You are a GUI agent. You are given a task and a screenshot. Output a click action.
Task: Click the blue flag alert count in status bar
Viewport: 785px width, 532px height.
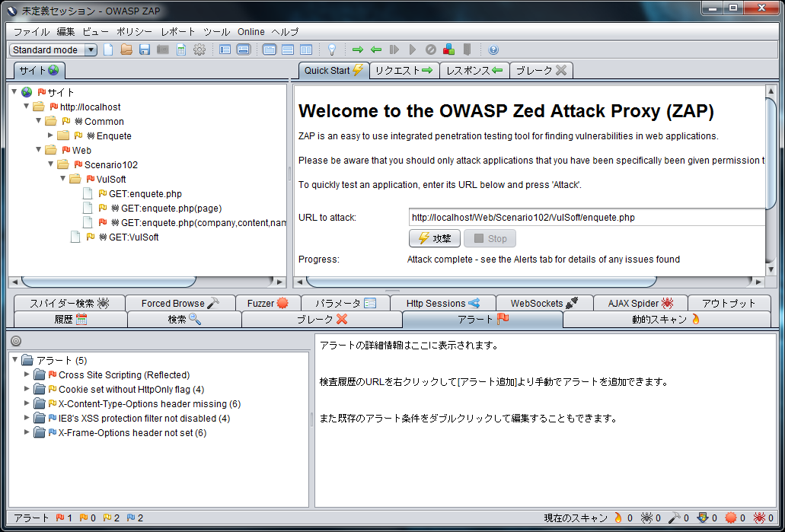136,518
